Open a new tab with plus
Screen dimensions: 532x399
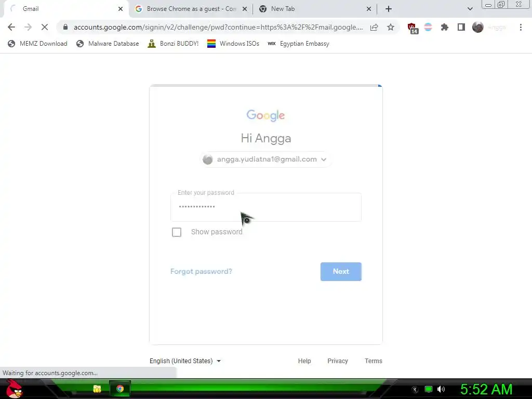(389, 9)
